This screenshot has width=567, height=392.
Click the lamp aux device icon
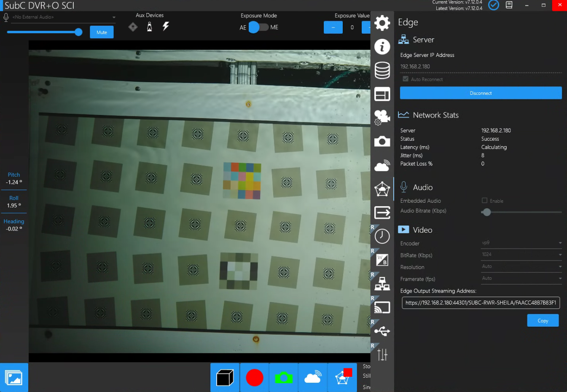(x=149, y=27)
